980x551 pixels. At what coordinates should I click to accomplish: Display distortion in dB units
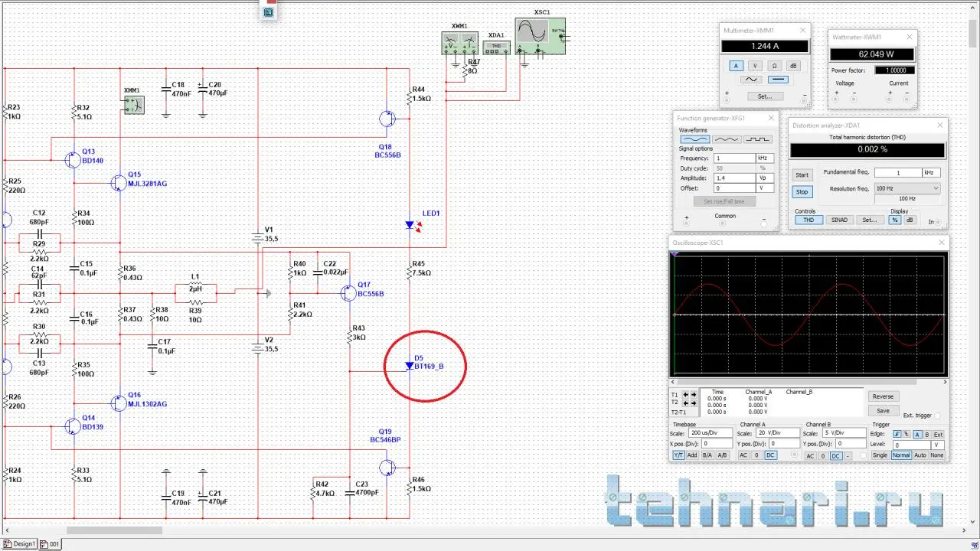tap(910, 220)
